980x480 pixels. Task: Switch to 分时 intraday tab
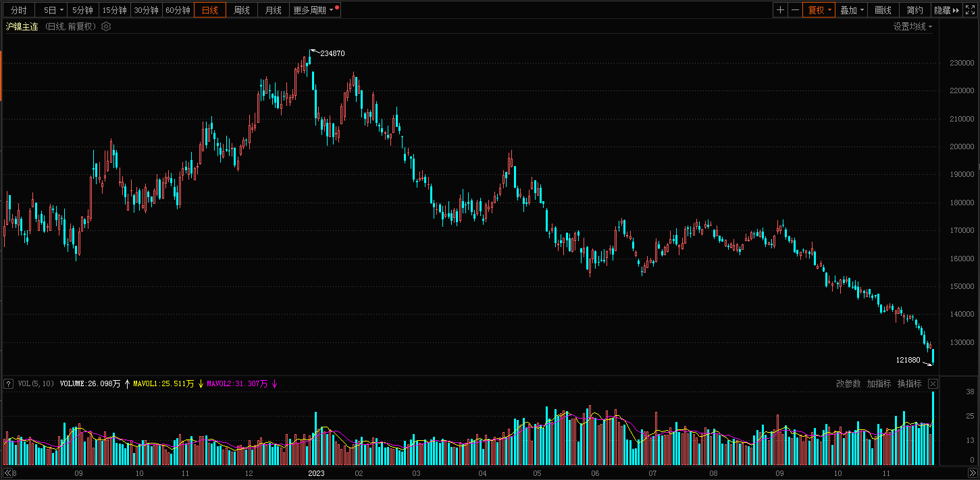point(18,10)
